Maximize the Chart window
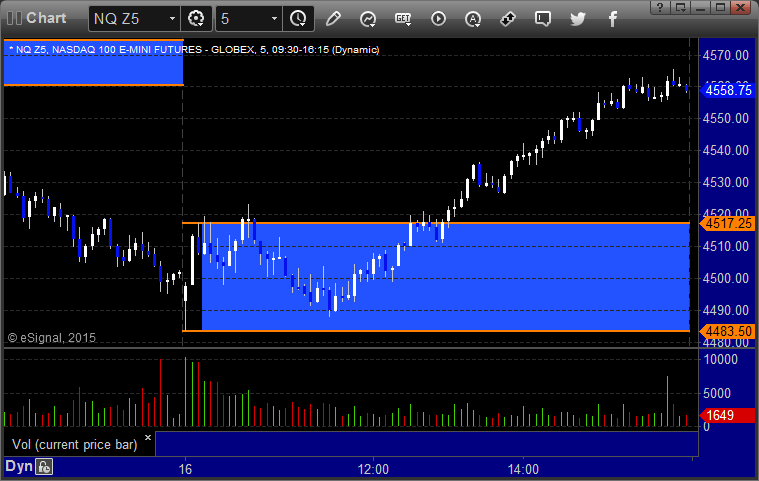The image size is (759, 481). 720,7
